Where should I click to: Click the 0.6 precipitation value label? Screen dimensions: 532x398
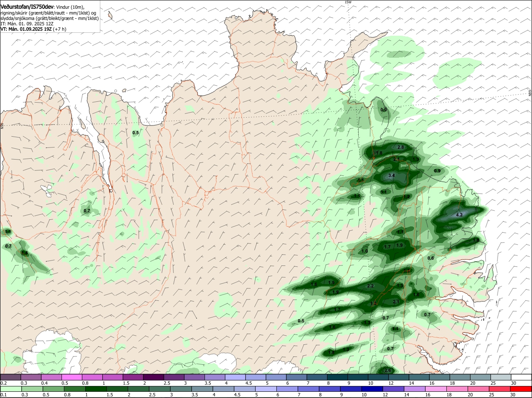431,258
